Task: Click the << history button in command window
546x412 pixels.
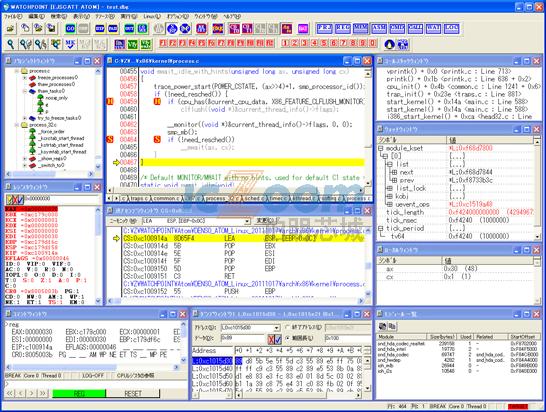Action: (x=10, y=394)
